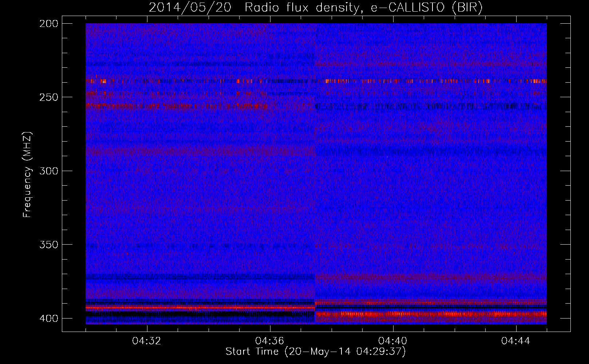Select the 04:32 time tick label

pyautogui.click(x=147, y=341)
